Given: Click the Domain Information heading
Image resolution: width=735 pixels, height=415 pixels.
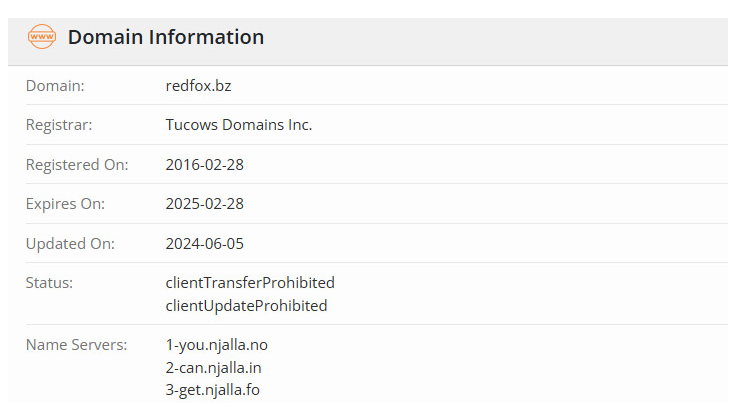Looking at the screenshot, I should point(166,37).
